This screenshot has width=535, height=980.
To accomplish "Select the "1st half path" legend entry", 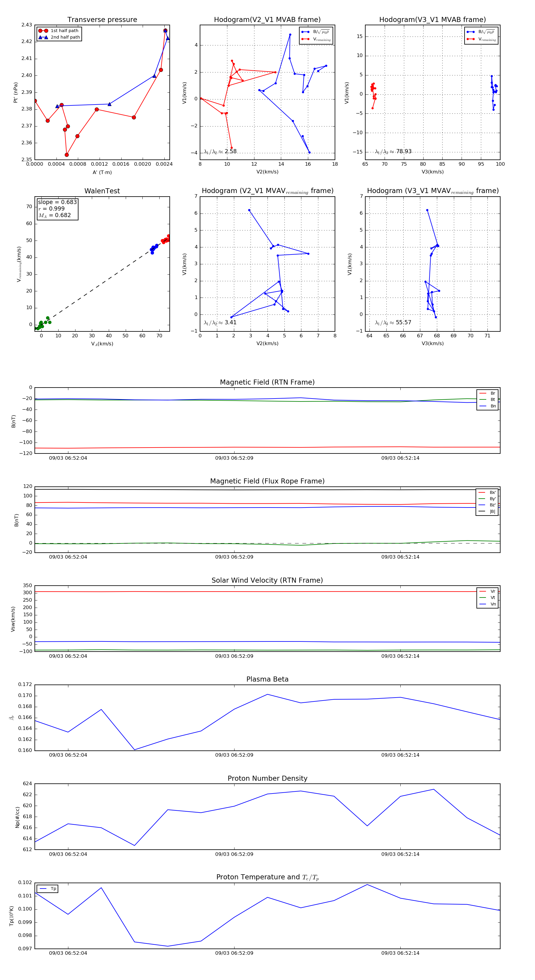I will tap(59, 31).
